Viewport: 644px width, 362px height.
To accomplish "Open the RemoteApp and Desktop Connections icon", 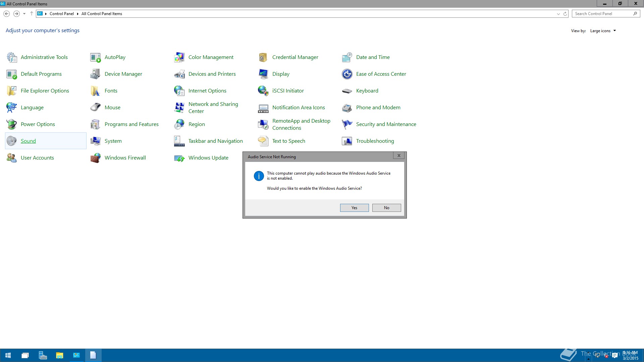I will (263, 124).
